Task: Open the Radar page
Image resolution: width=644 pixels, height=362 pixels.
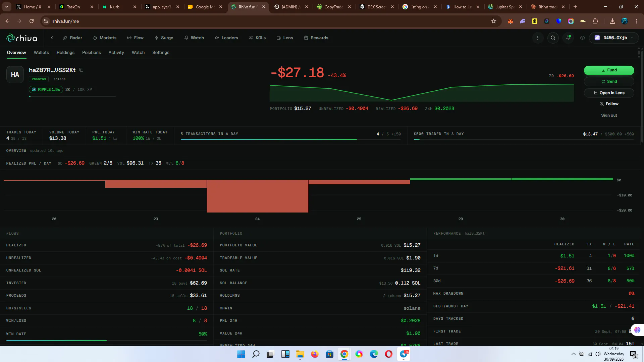Action: pos(72,38)
